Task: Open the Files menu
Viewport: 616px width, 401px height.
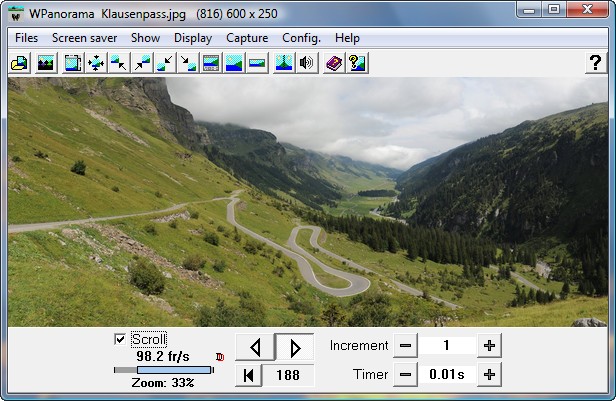Action: click(27, 38)
